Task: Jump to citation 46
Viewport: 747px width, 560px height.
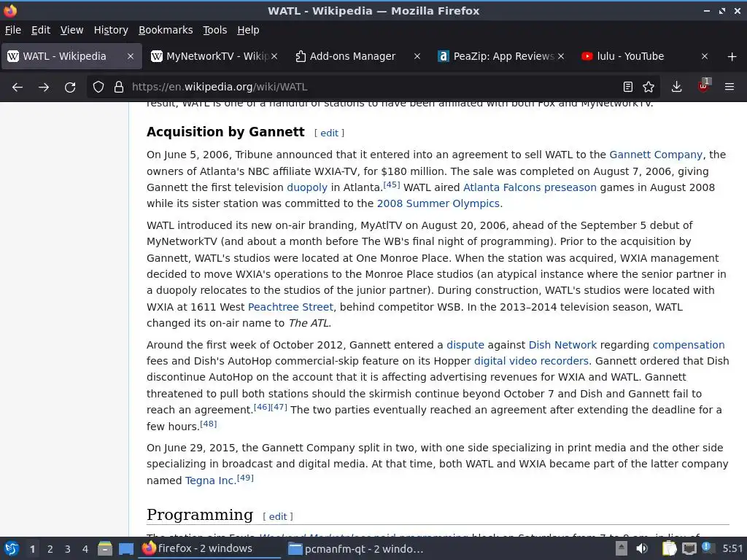Action: tap(262, 407)
